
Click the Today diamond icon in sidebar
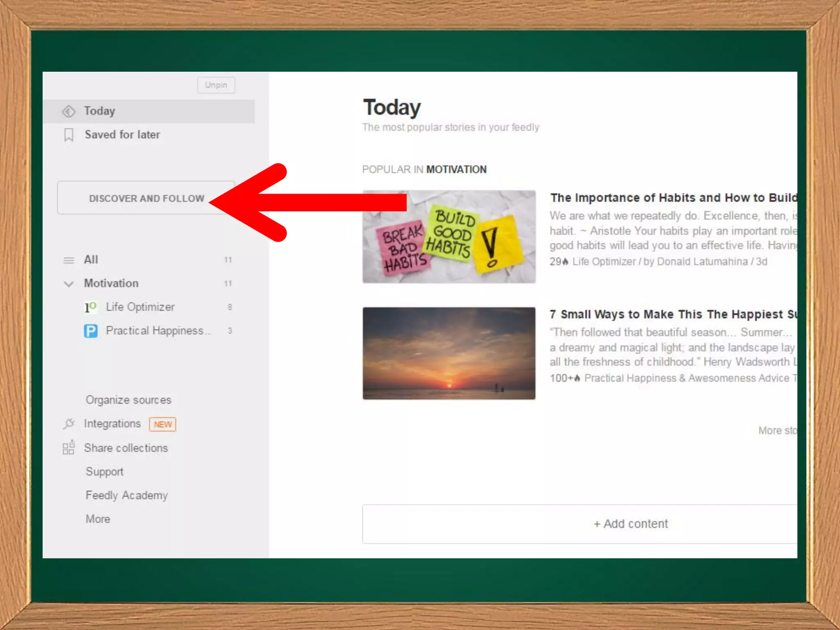[x=68, y=111]
